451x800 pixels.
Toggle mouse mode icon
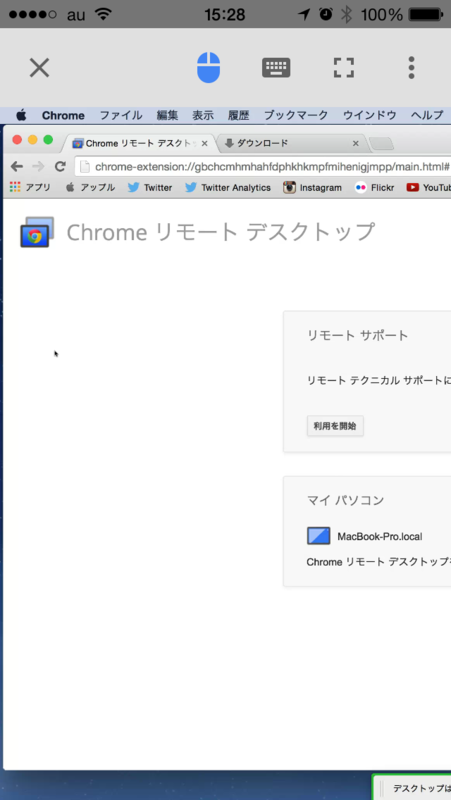(209, 67)
